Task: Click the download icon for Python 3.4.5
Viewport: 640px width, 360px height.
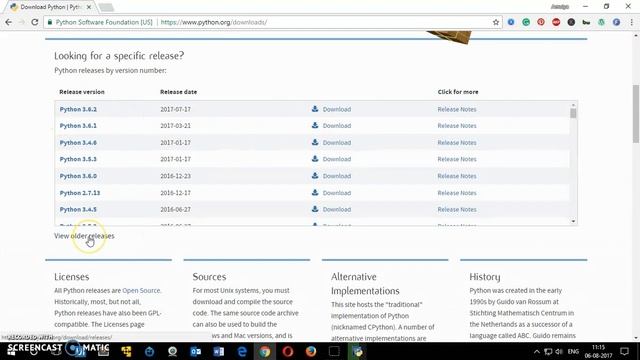Action: [315, 209]
